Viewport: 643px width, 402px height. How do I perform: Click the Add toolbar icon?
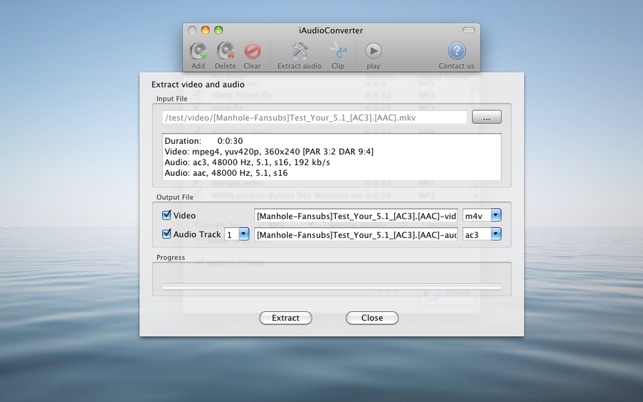pos(198,51)
